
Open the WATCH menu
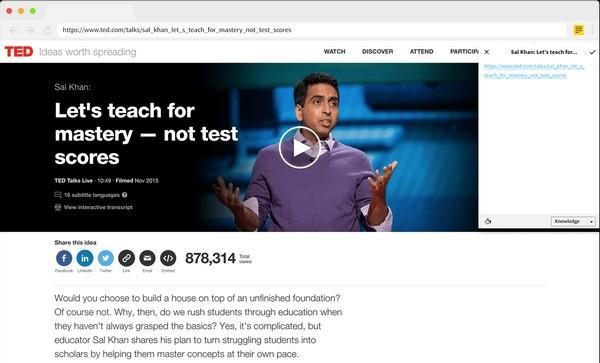coord(334,52)
